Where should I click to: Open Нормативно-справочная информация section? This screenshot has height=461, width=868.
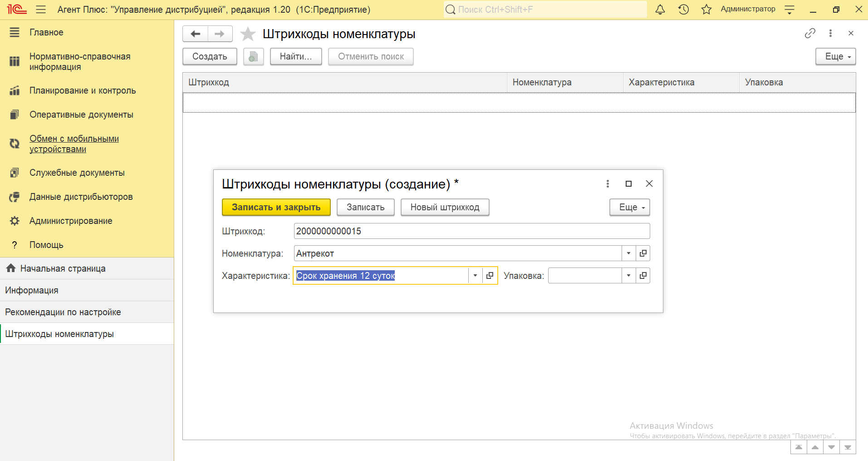80,62
